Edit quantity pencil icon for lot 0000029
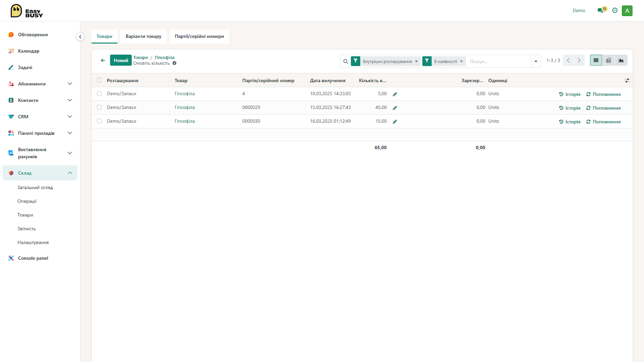Viewport: 644px width, 362px height. tap(395, 108)
